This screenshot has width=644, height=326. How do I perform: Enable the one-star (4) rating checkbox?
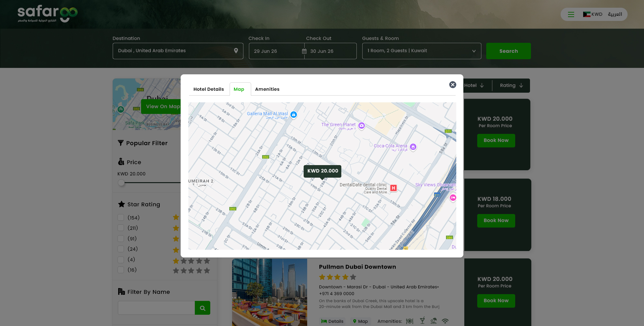pyautogui.click(x=121, y=259)
